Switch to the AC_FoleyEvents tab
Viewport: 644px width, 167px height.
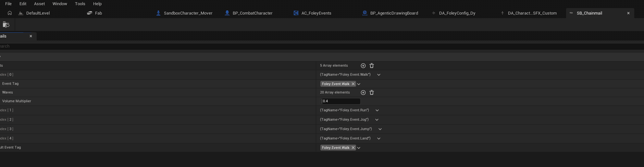pyautogui.click(x=316, y=13)
